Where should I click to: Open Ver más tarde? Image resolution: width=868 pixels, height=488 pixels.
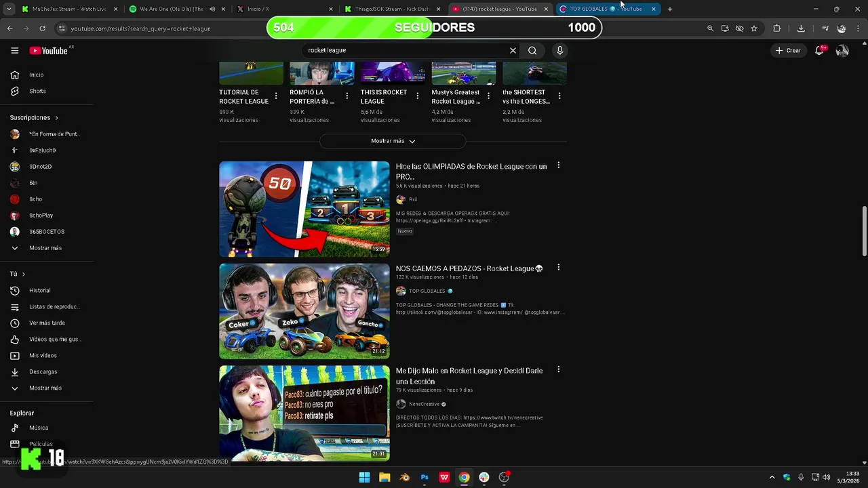pyautogui.click(x=46, y=323)
